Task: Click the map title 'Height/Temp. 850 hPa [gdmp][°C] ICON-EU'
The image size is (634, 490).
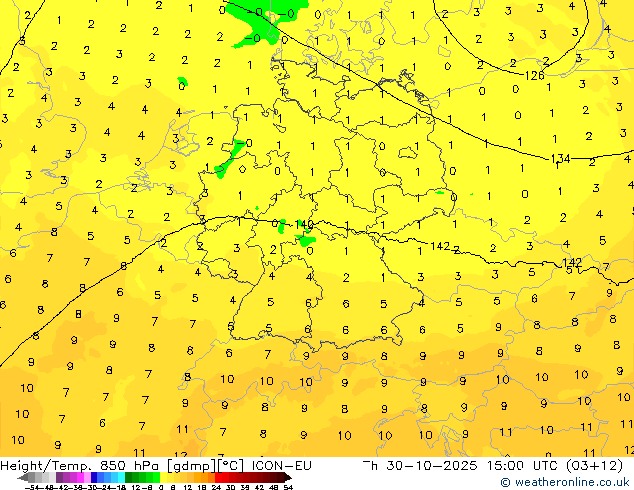Action: tap(156, 466)
